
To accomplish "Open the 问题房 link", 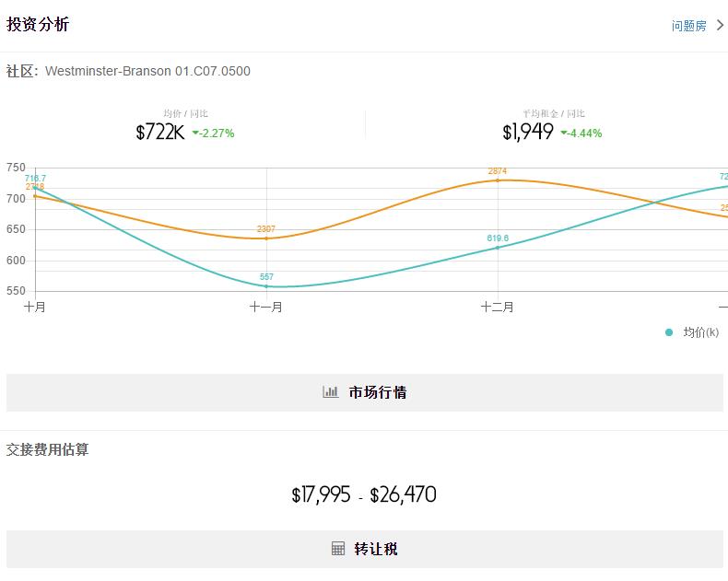I will (688, 26).
